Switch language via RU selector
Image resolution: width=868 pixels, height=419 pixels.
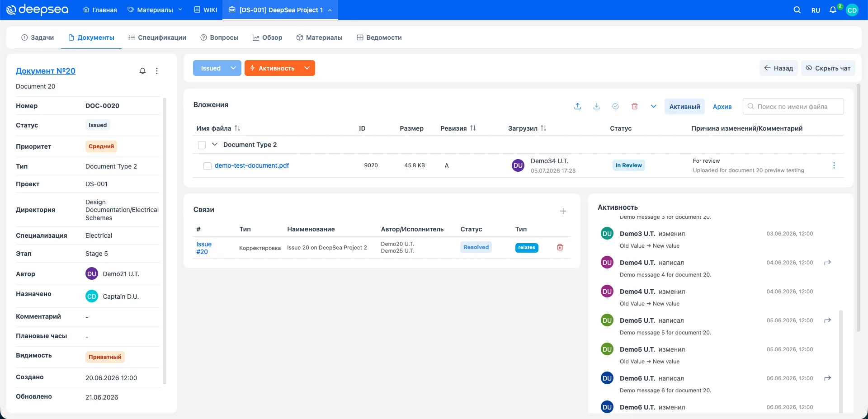[x=816, y=10]
